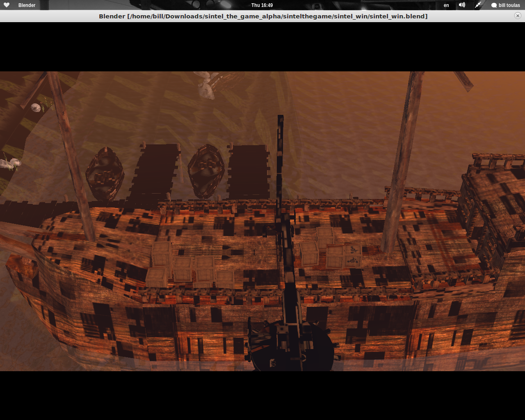Image resolution: width=525 pixels, height=420 pixels.
Task: Open the volume speaker control
Action: point(462,5)
